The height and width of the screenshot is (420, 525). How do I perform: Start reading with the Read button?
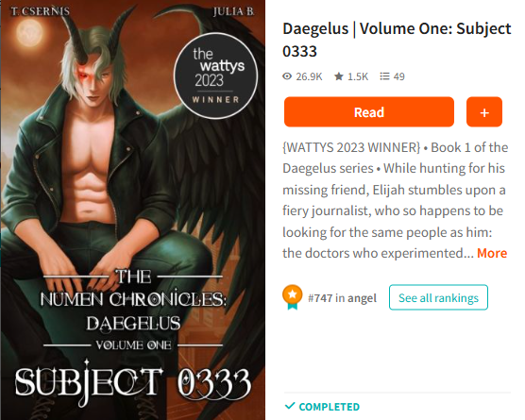369,112
